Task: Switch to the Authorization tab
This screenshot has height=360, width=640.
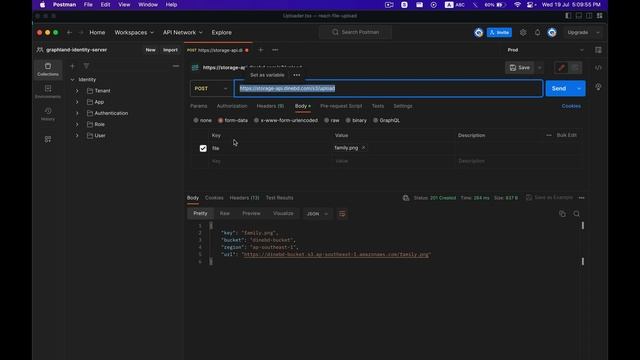Action: pos(232,106)
